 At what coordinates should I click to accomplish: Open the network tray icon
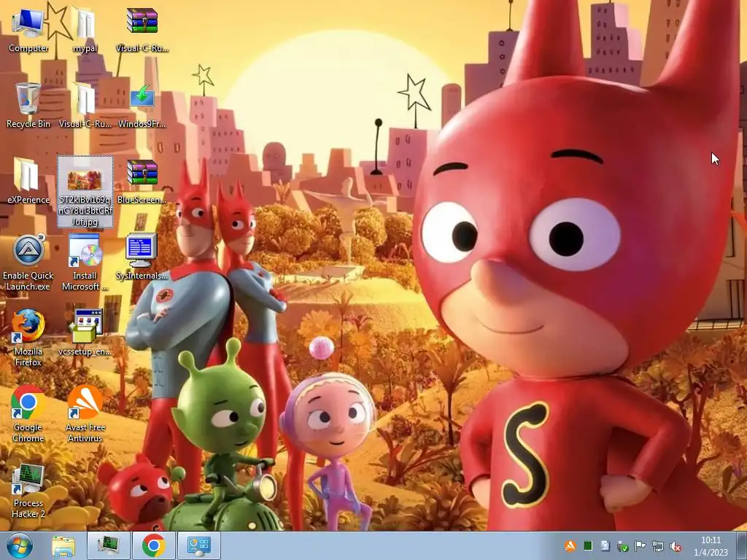point(657,545)
